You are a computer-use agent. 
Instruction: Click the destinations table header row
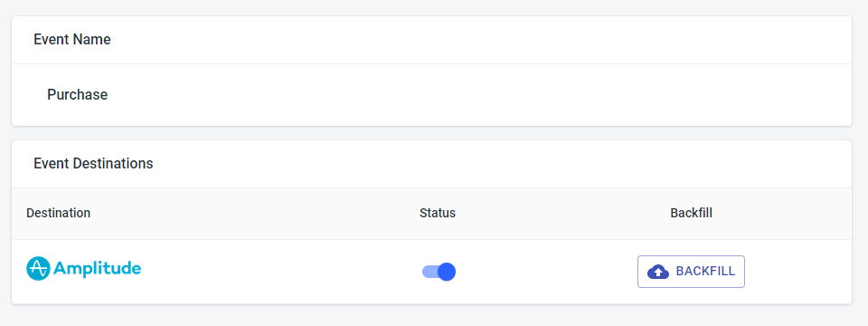(x=432, y=214)
